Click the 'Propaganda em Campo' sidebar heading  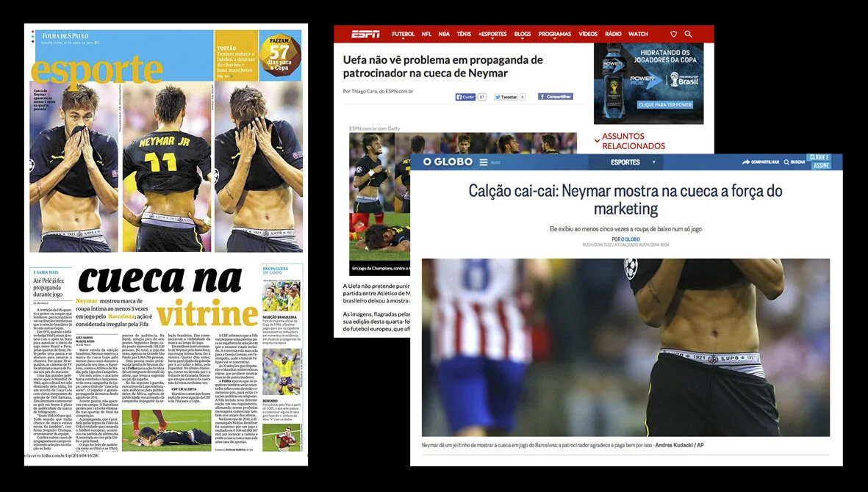pyautogui.click(x=276, y=270)
